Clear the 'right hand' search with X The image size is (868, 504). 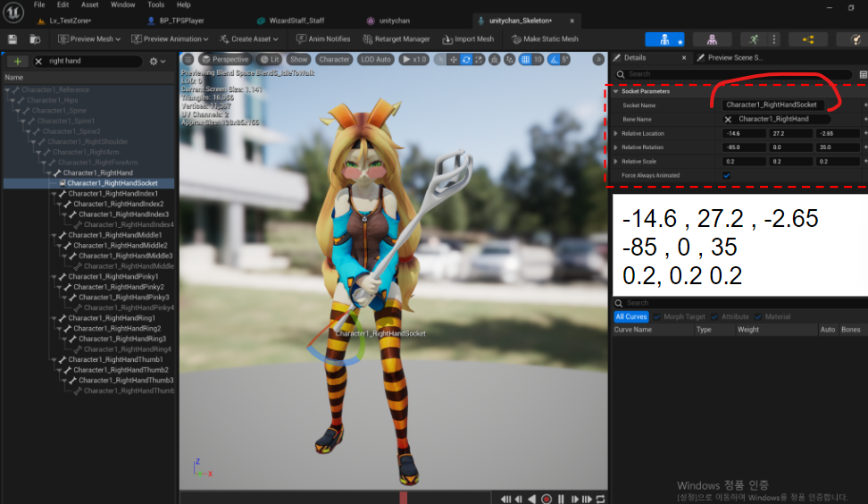pos(38,61)
